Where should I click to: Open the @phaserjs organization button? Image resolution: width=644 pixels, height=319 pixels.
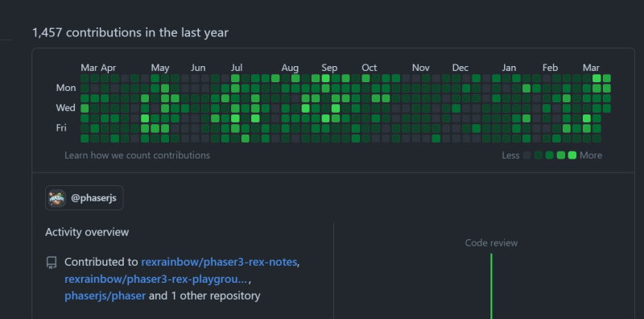tap(85, 198)
